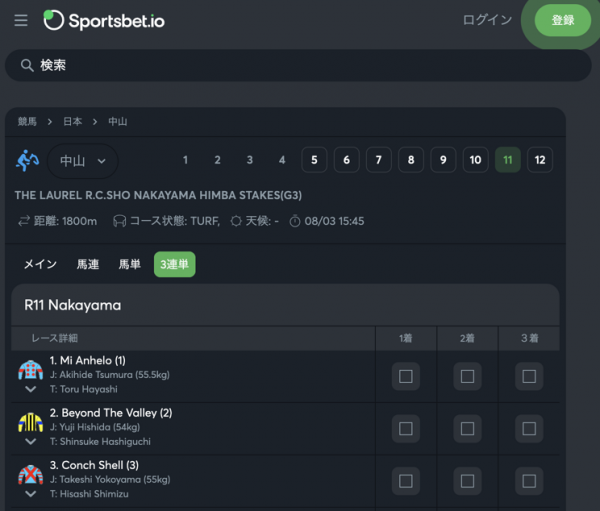Select race number 12
This screenshot has height=511, width=600.
(540, 160)
